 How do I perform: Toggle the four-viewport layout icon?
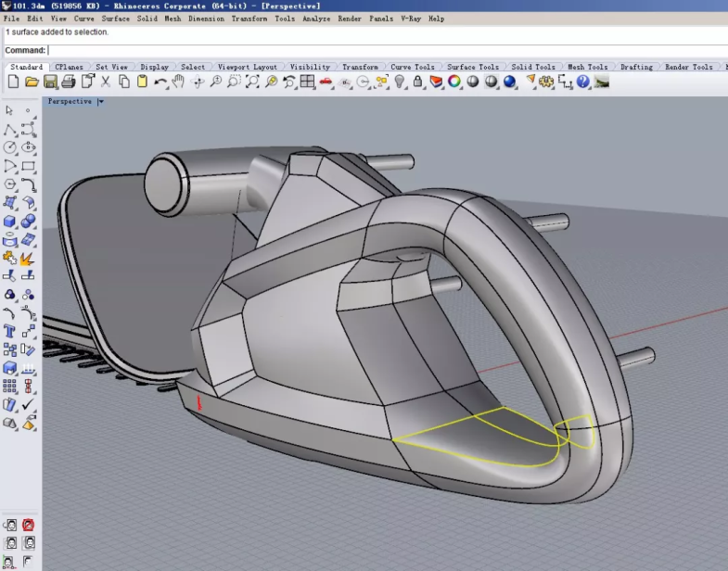point(307,82)
